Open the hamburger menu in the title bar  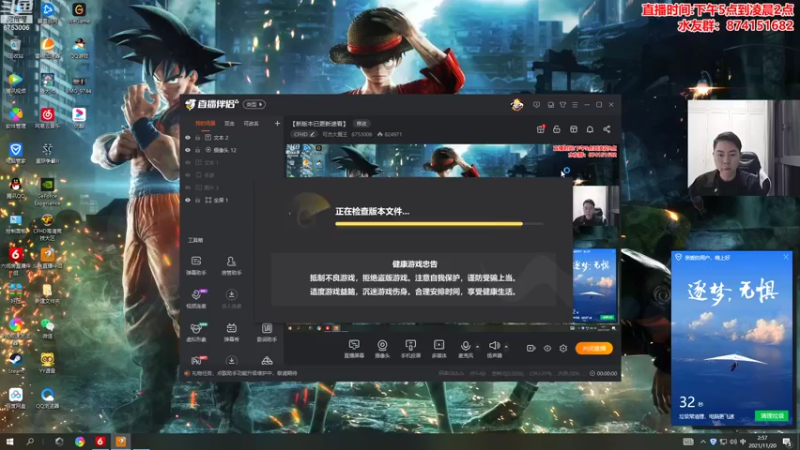click(x=575, y=105)
